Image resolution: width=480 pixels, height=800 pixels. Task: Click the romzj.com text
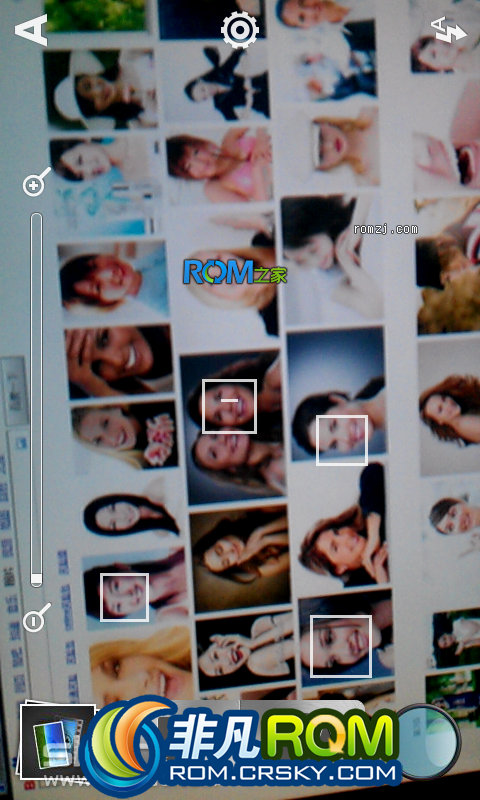coord(386,230)
